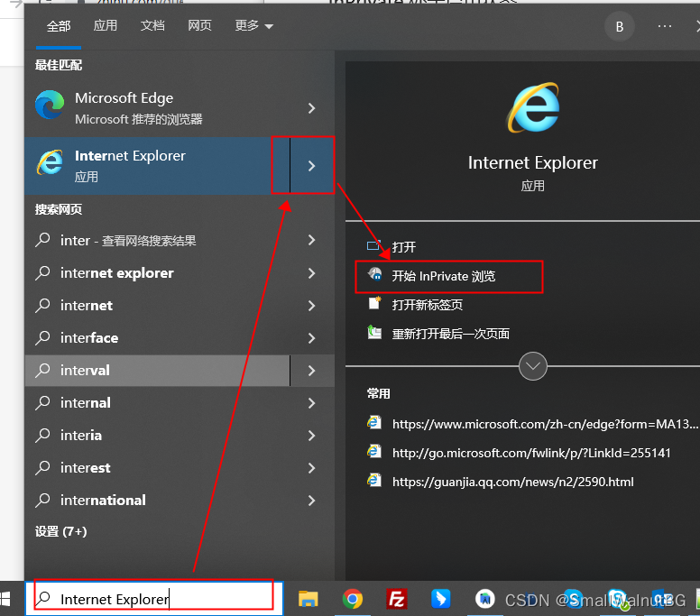Click the Microsoft Edge icon in results
The height and width of the screenshot is (616, 700).
pyautogui.click(x=50, y=105)
